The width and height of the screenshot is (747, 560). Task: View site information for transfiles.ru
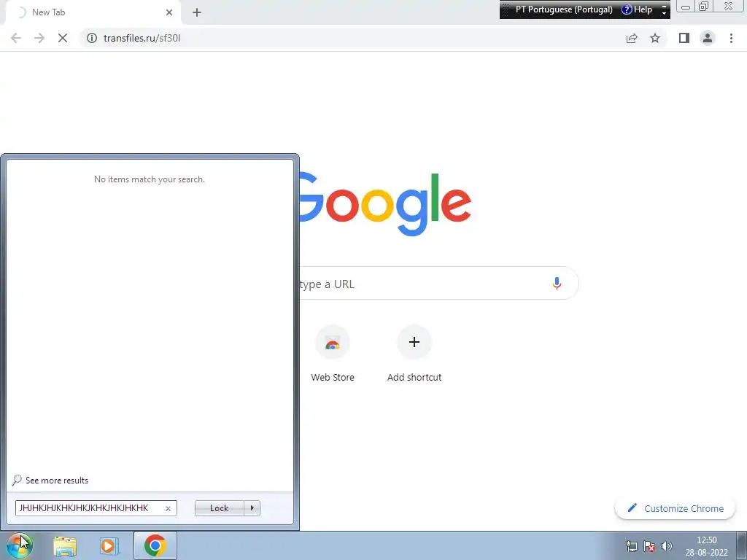pyautogui.click(x=92, y=38)
